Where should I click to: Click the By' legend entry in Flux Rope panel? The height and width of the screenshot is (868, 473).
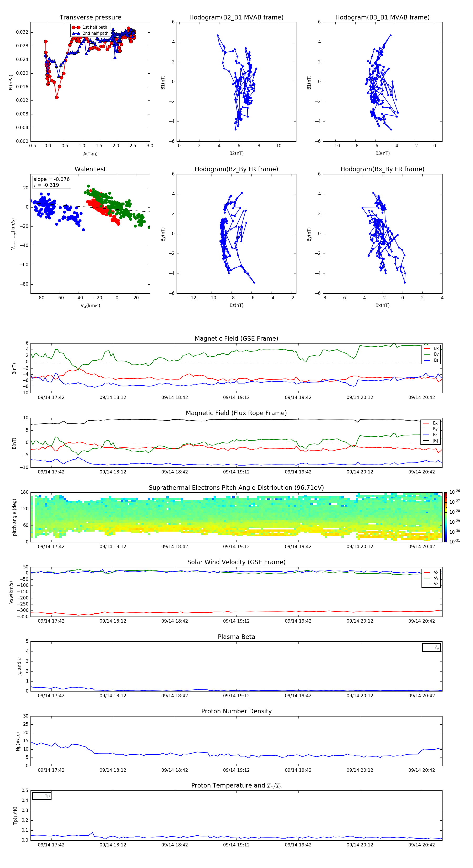431,429
